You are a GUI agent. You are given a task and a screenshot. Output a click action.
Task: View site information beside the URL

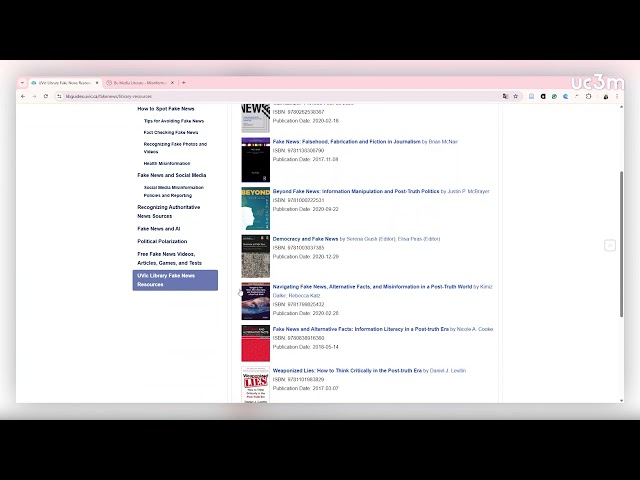(59, 96)
